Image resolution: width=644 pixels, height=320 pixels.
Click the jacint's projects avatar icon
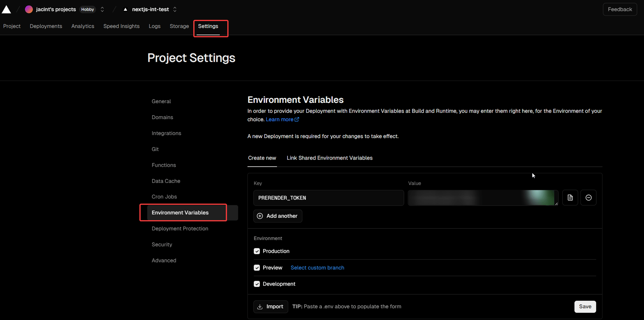click(x=29, y=9)
